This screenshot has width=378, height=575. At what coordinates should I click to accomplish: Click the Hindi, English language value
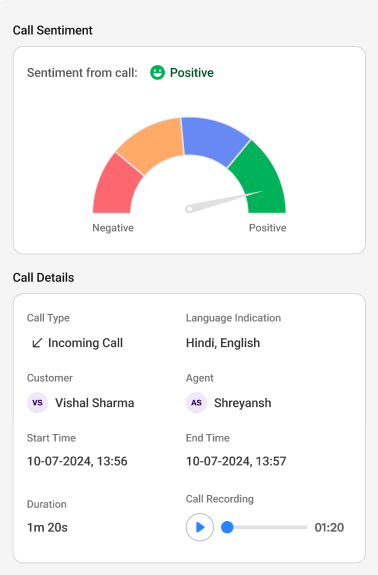pos(223,343)
